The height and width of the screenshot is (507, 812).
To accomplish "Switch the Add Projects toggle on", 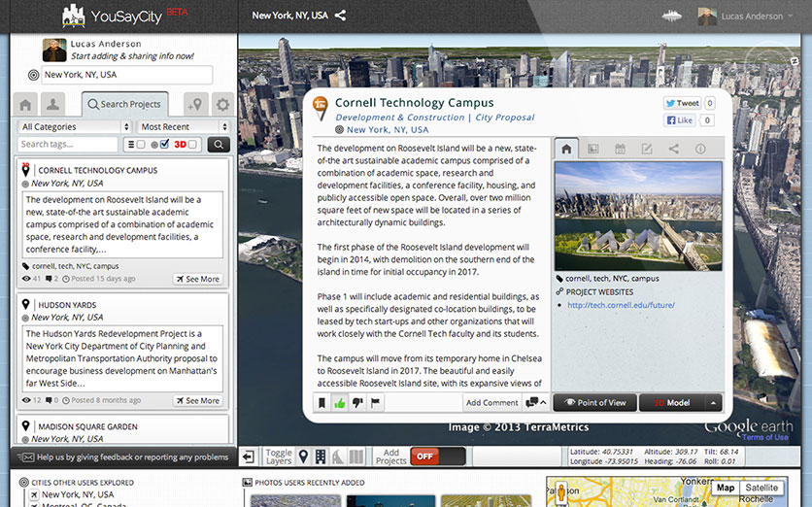I will pyautogui.click(x=438, y=456).
